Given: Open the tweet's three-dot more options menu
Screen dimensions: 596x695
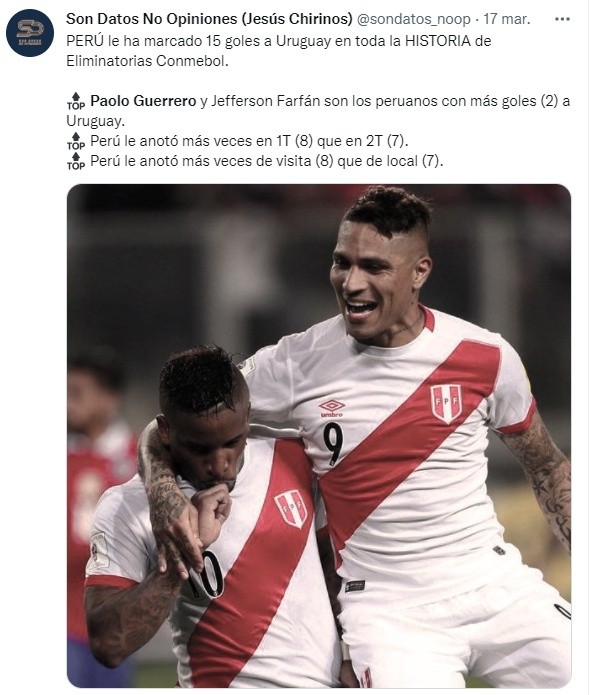Looking at the screenshot, I should (x=562, y=19).
